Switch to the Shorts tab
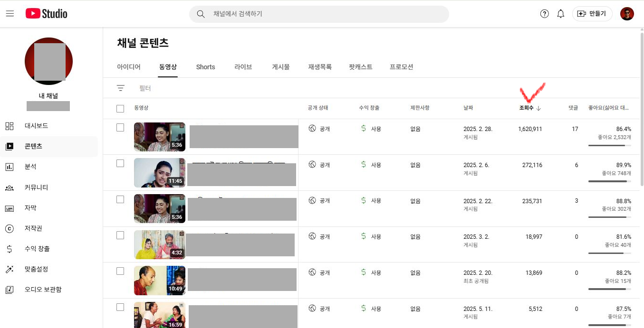 coord(205,67)
